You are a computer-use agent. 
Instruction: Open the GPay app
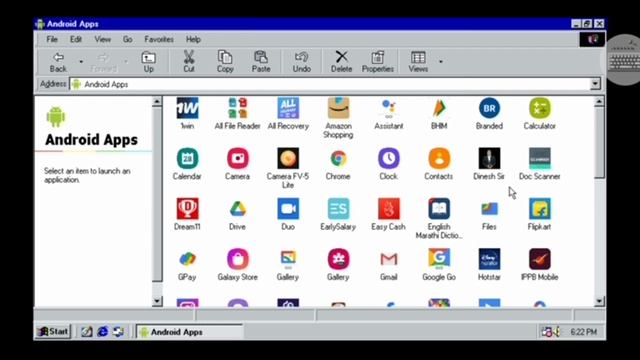click(x=187, y=259)
